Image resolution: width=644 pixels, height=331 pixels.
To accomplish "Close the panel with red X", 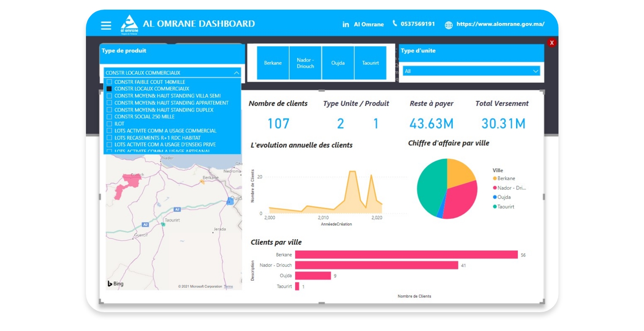I will tap(551, 43).
